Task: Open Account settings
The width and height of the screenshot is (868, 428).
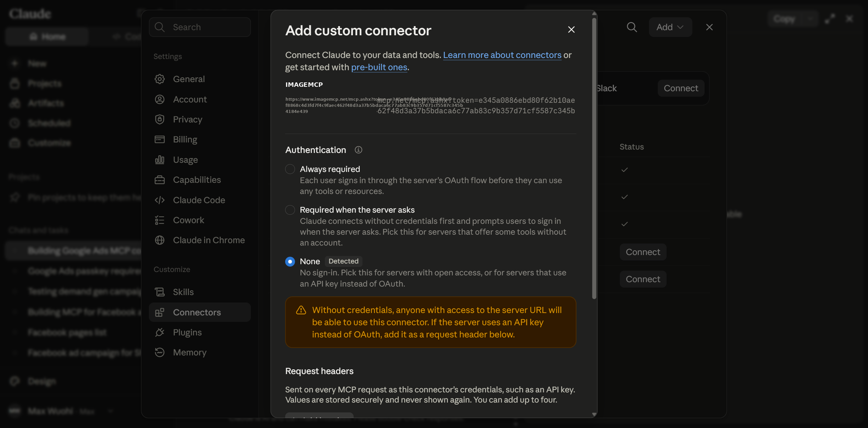Action: click(200, 99)
